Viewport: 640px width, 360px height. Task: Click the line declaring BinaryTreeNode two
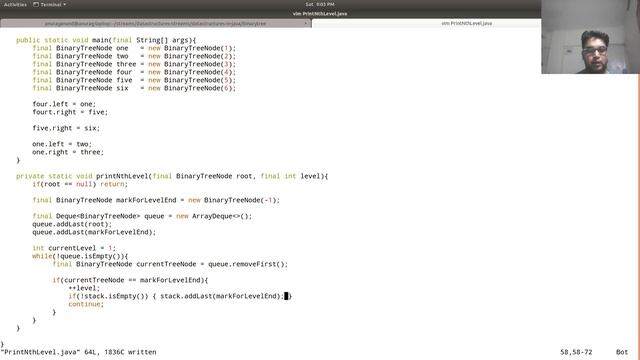click(134, 56)
